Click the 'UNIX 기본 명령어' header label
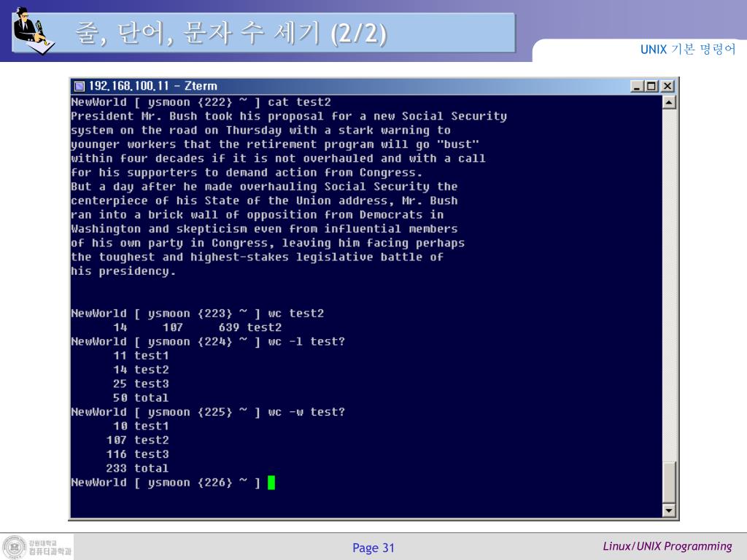Screen dimensions: 747x560 coord(688,49)
